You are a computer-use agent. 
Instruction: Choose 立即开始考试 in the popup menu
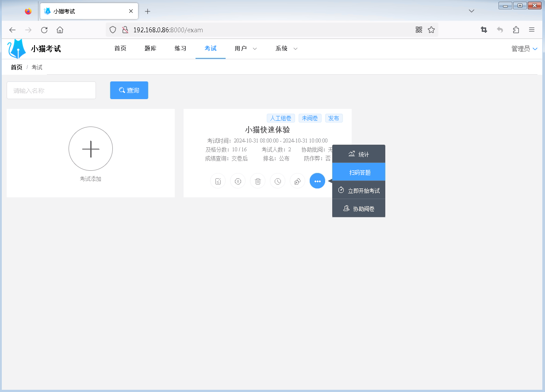[359, 190]
